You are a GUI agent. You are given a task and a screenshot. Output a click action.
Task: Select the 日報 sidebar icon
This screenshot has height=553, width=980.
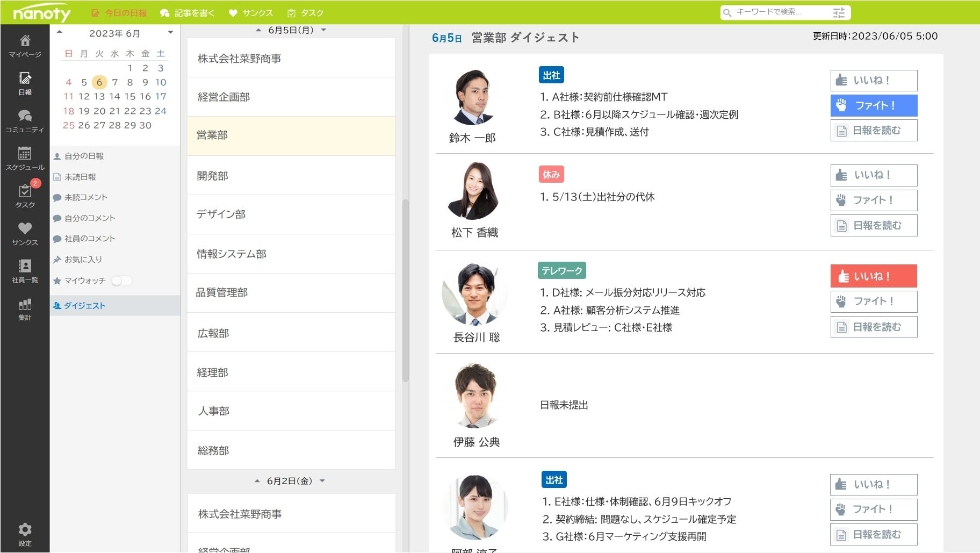pos(25,83)
